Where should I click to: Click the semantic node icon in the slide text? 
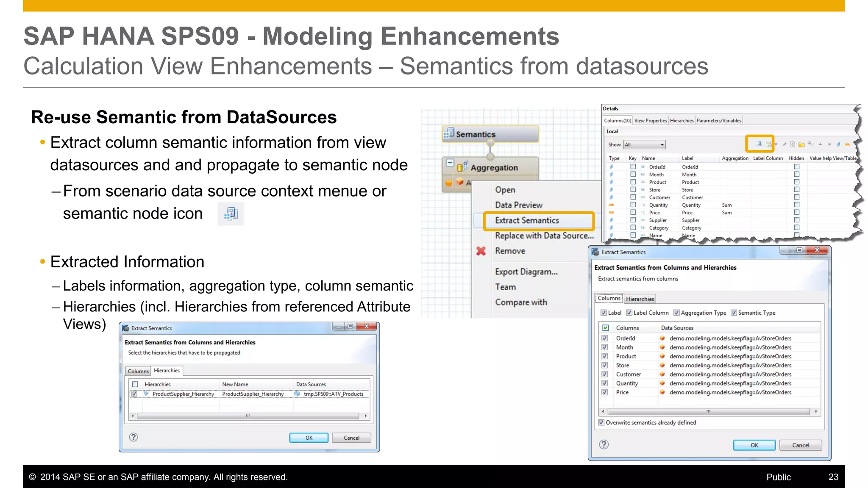(x=231, y=213)
